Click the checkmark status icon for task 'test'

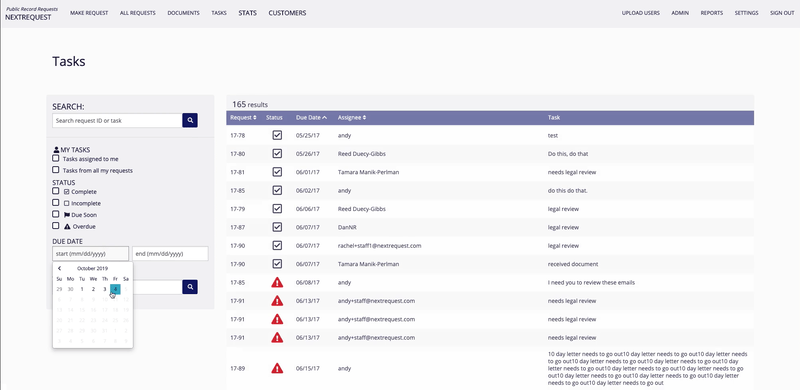coord(277,135)
